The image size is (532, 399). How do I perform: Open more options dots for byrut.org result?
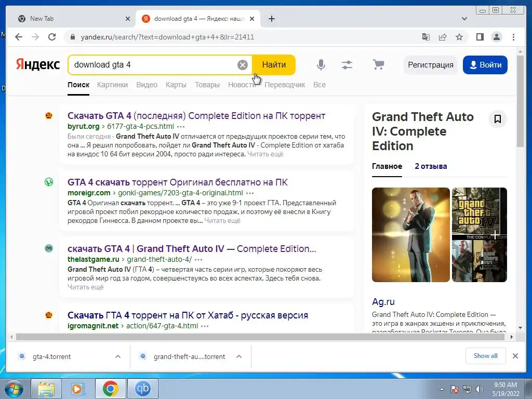coord(181,127)
